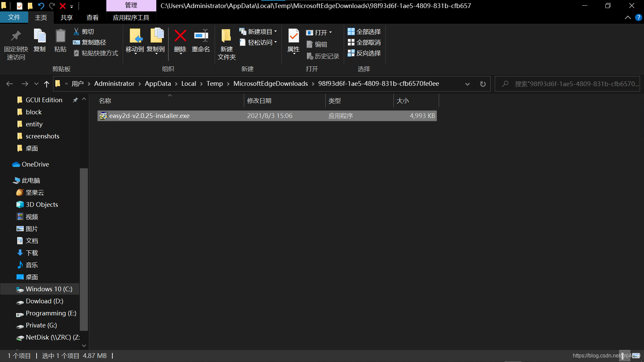
Task: Expand the 移动到 dropdown arrow
Action: (135, 54)
